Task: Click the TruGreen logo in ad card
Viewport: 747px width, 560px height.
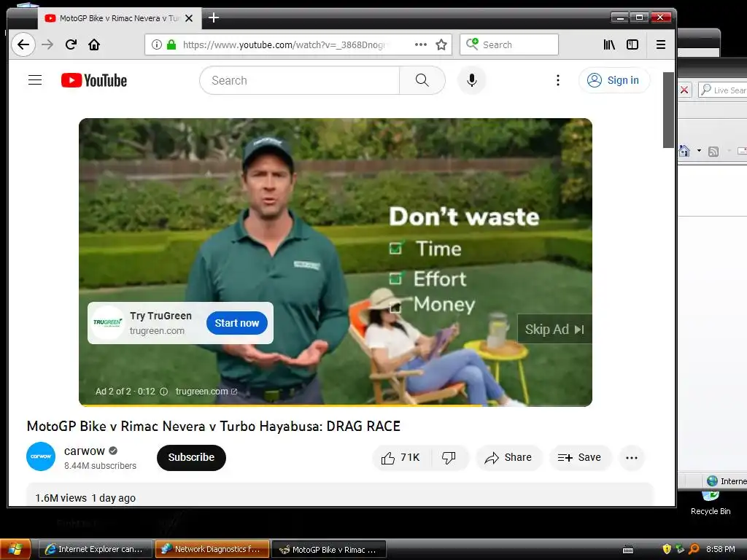Action: 108,322
